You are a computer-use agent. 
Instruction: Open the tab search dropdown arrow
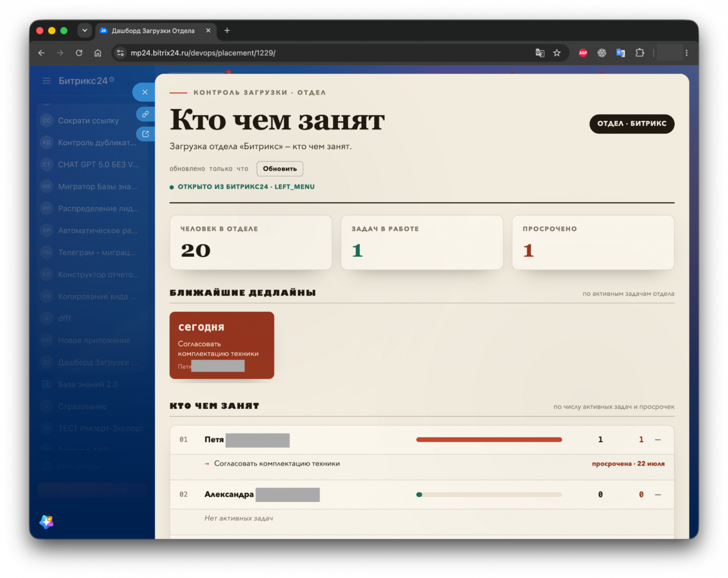pyautogui.click(x=84, y=31)
